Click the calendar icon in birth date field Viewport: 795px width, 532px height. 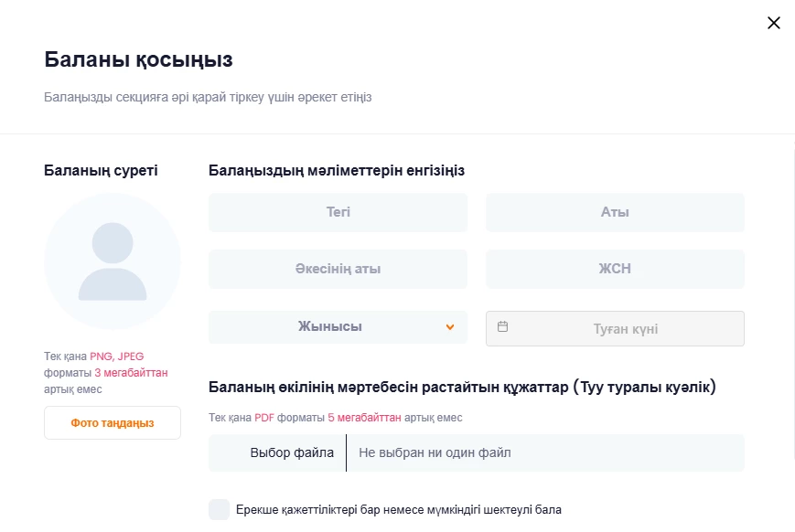[x=502, y=326]
